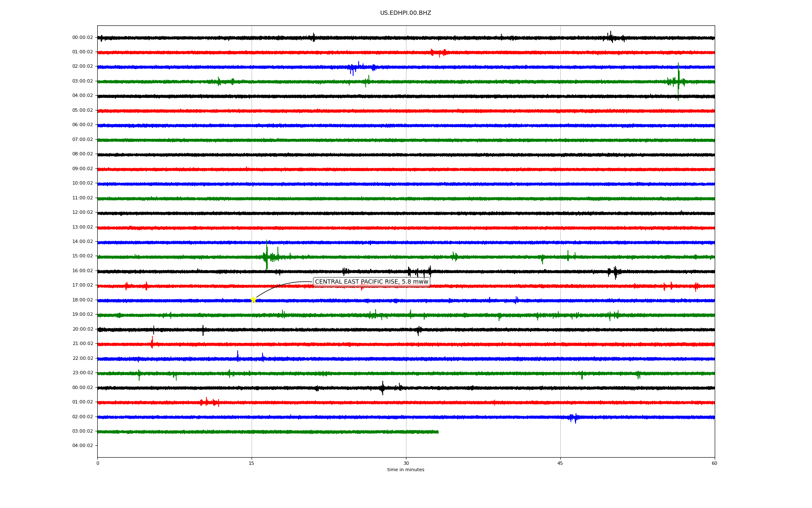Click the red spike near minute 5 on 21:00:02 trace

click(x=152, y=342)
